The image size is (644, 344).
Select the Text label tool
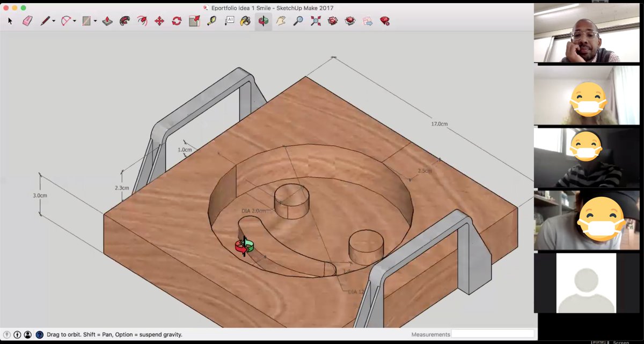(x=229, y=21)
